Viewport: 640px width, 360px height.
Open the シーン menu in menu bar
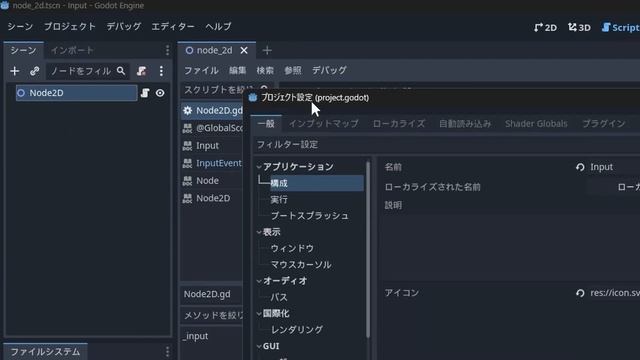coord(20,27)
